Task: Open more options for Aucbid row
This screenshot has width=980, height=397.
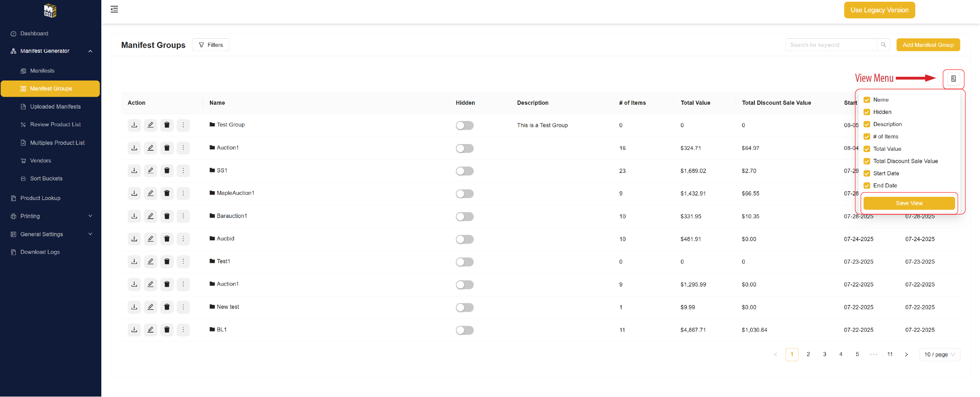Action: (183, 239)
